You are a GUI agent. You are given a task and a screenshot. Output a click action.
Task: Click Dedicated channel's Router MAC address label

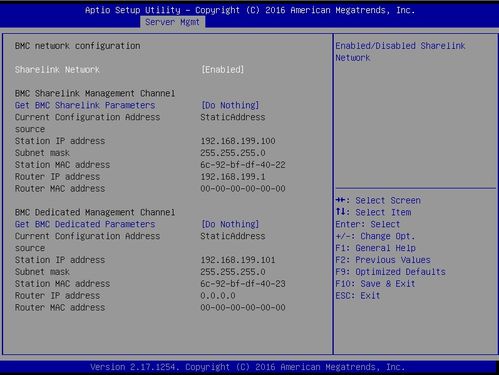(x=60, y=307)
